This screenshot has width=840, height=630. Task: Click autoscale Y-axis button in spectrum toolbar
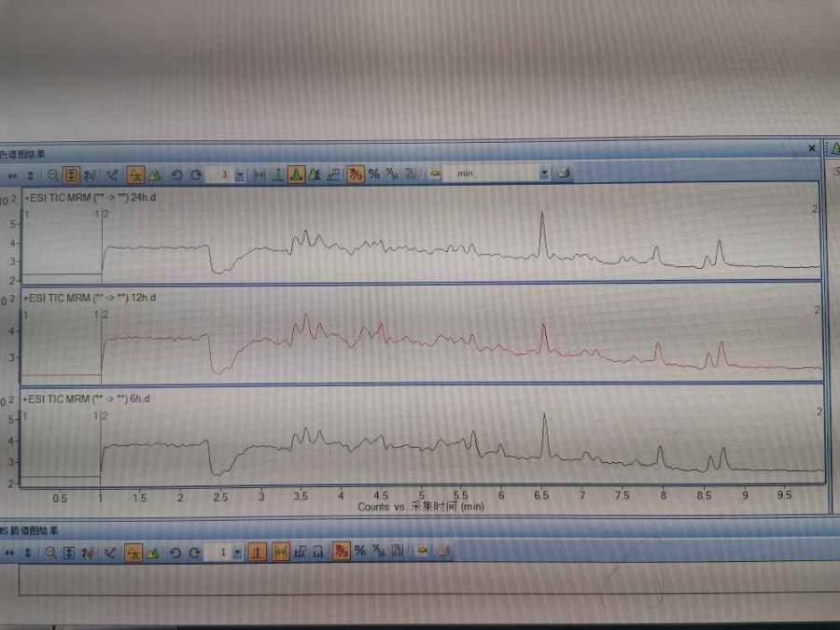tap(69, 553)
